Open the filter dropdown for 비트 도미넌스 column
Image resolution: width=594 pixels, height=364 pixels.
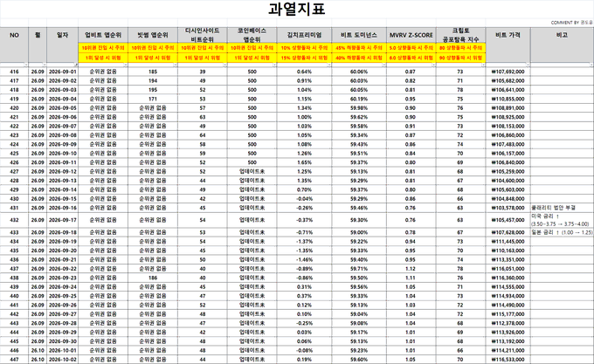pyautogui.click(x=384, y=65)
